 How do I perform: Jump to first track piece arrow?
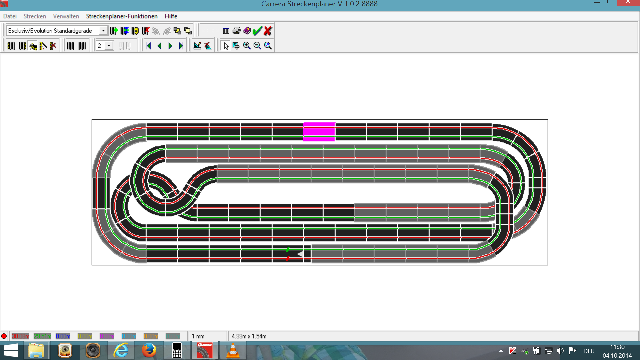pos(149,46)
